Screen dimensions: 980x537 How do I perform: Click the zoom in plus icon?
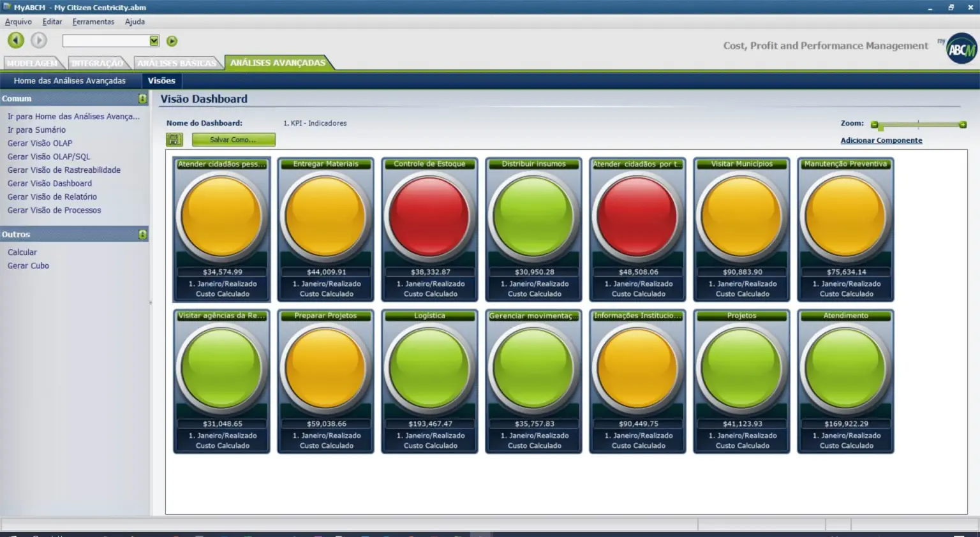963,125
